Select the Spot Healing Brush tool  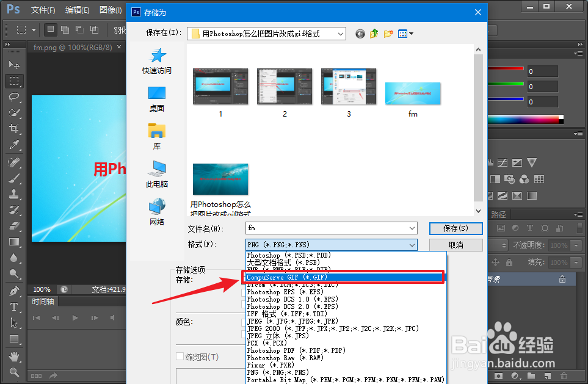[x=14, y=162]
